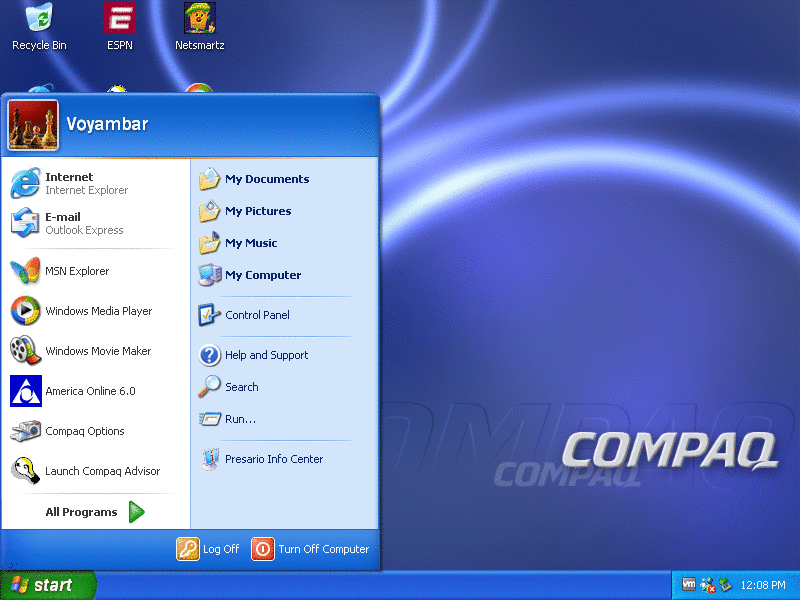This screenshot has width=800, height=600.
Task: Click Turn Off Computer
Action: 311,549
